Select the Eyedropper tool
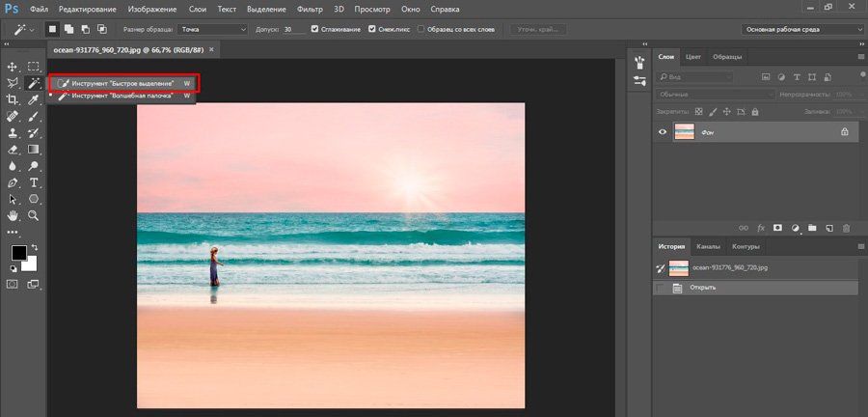Viewport: 868px width, 417px height. pyautogui.click(x=33, y=99)
